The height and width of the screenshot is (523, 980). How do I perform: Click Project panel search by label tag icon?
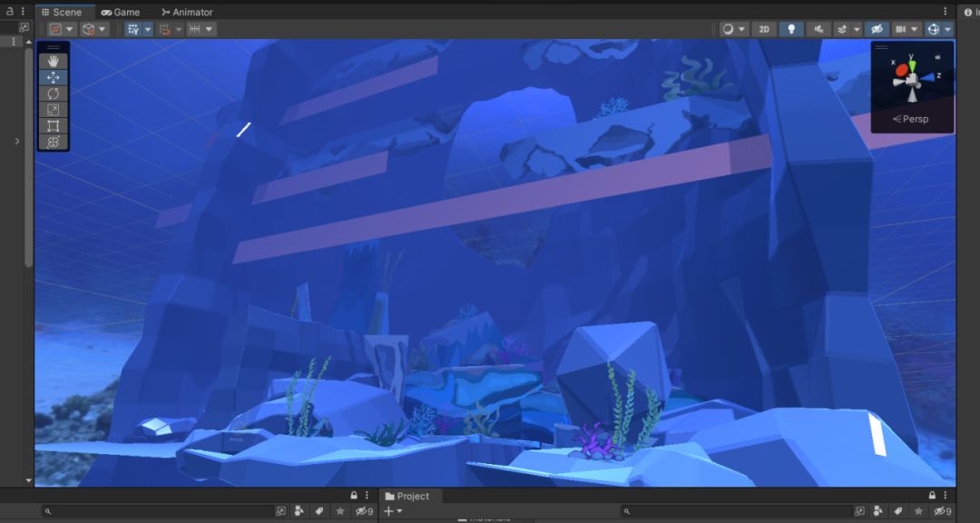pyautogui.click(x=898, y=511)
